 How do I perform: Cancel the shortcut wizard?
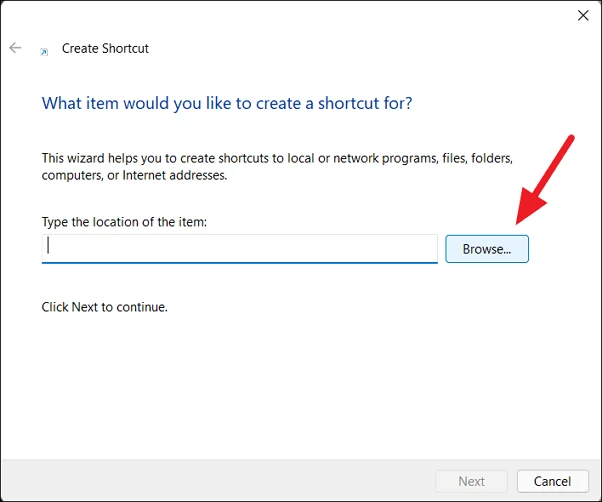click(x=552, y=481)
